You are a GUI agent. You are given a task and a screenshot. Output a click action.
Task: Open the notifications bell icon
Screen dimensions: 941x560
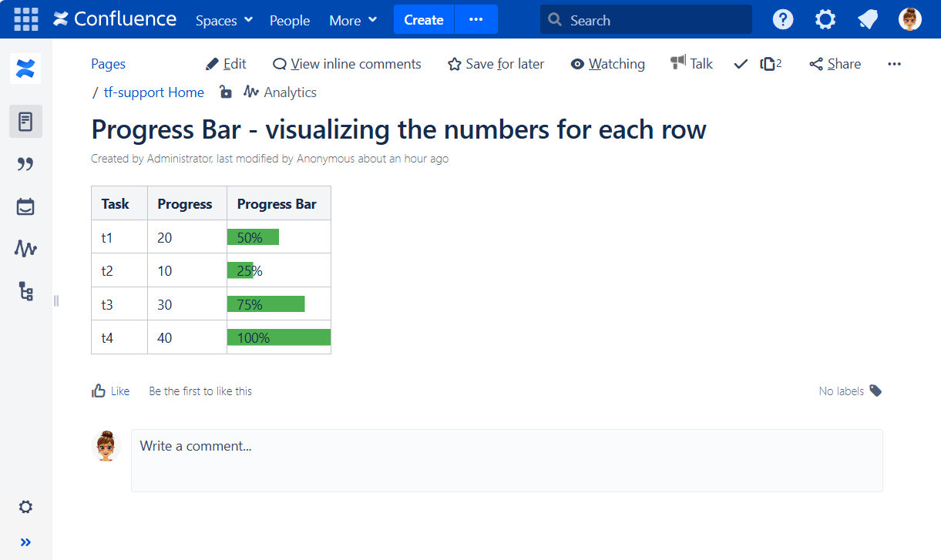coord(868,19)
